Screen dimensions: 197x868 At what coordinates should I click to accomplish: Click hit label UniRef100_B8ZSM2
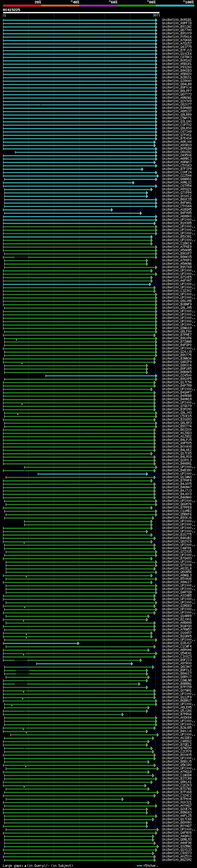click(176, 860)
